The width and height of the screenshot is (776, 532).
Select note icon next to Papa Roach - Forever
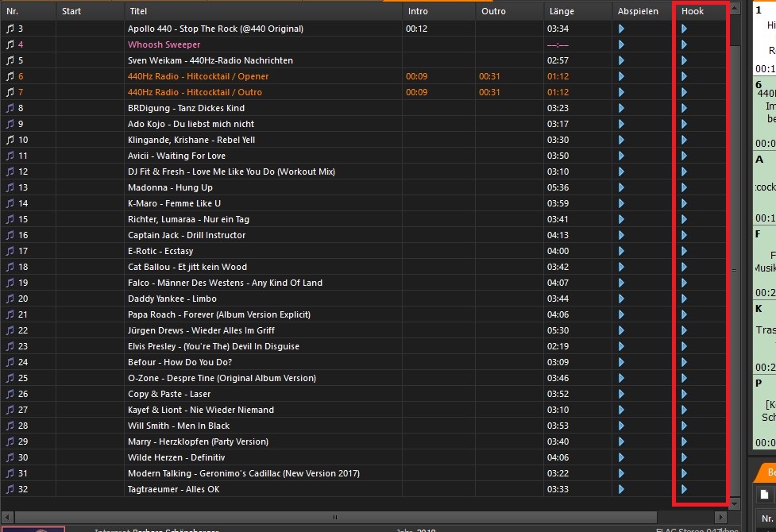coord(10,314)
